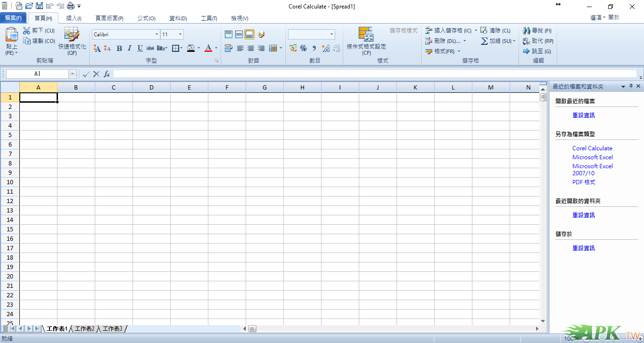The height and width of the screenshot is (343, 644).
Task: Expand the Paste (PE) dropdown arrow
Action: (x=17, y=53)
